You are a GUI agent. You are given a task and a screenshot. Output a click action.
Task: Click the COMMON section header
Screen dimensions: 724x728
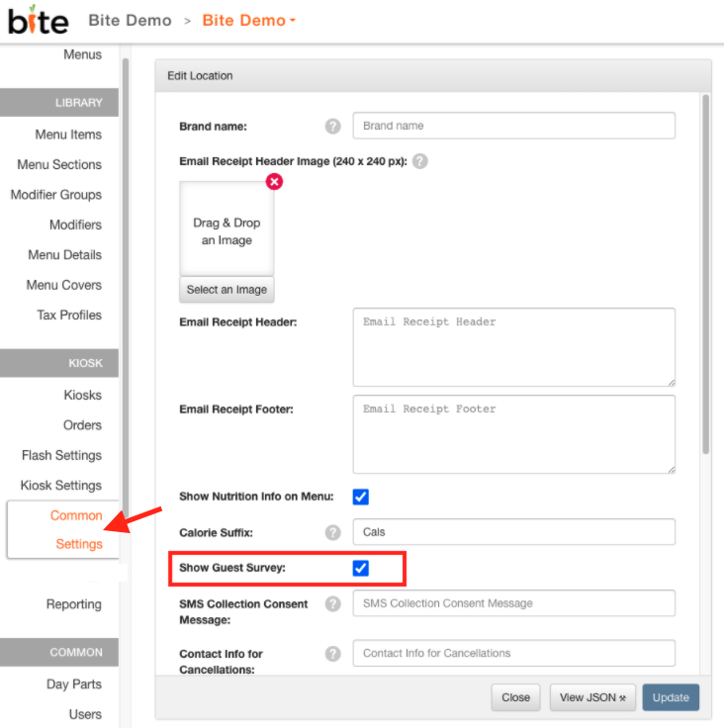59,652
